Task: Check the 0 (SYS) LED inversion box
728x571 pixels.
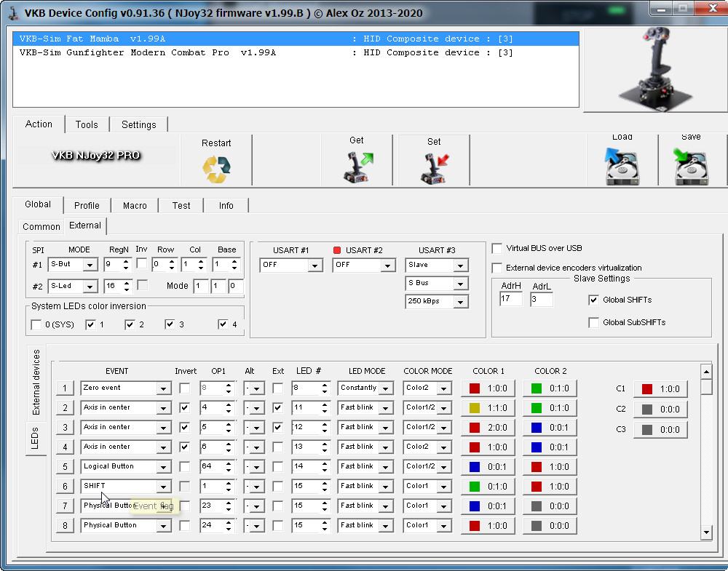Action: click(x=36, y=324)
